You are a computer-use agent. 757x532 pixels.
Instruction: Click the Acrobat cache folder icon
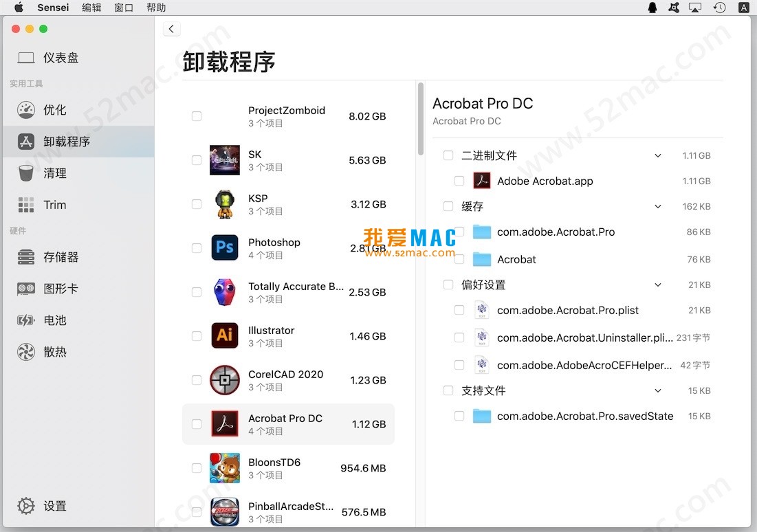[x=481, y=259]
